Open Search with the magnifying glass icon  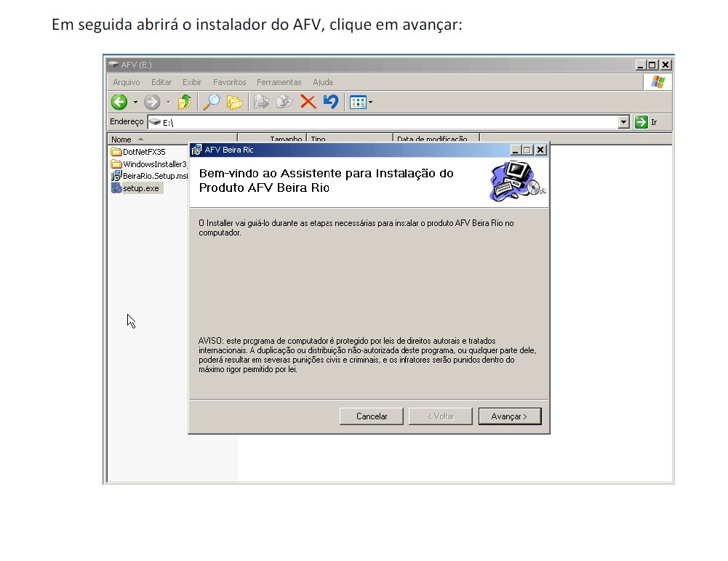[211, 102]
